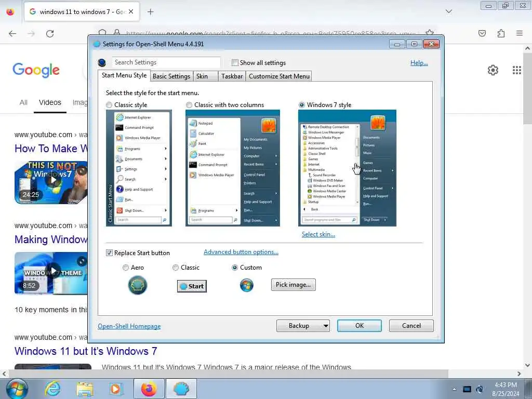Screen dimensions: 532x399
Task: Open Google apps grid
Action: [517, 70]
